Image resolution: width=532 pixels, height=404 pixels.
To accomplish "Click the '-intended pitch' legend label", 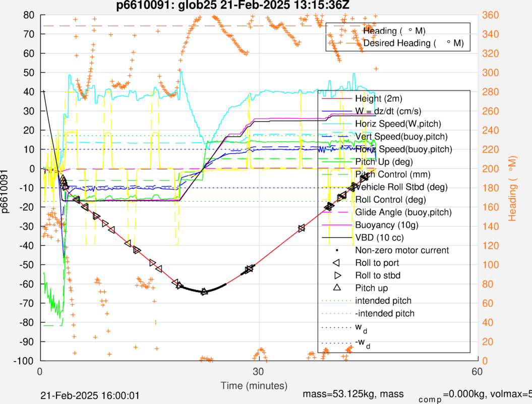I will [x=385, y=313].
